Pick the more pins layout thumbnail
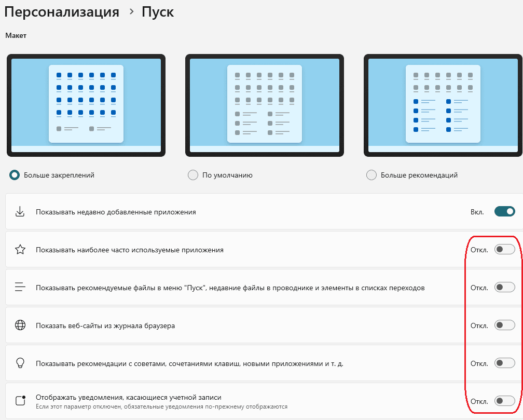523x420 pixels. [x=86, y=105]
